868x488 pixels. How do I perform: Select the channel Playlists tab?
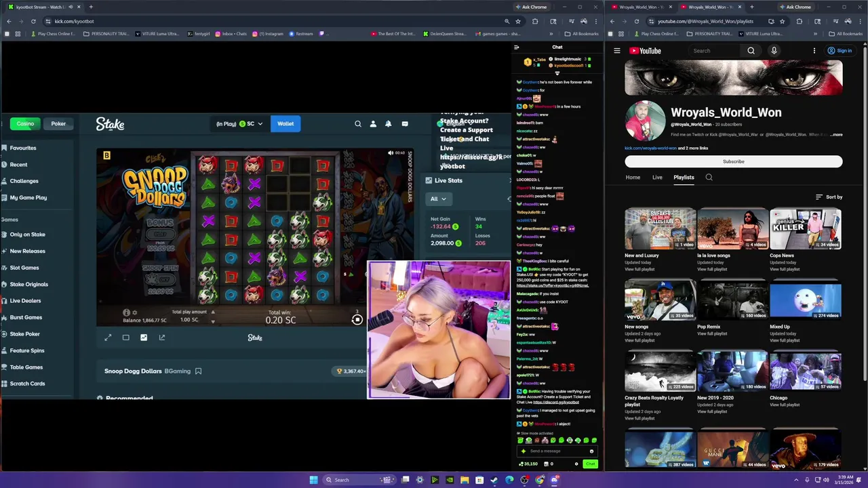click(684, 178)
